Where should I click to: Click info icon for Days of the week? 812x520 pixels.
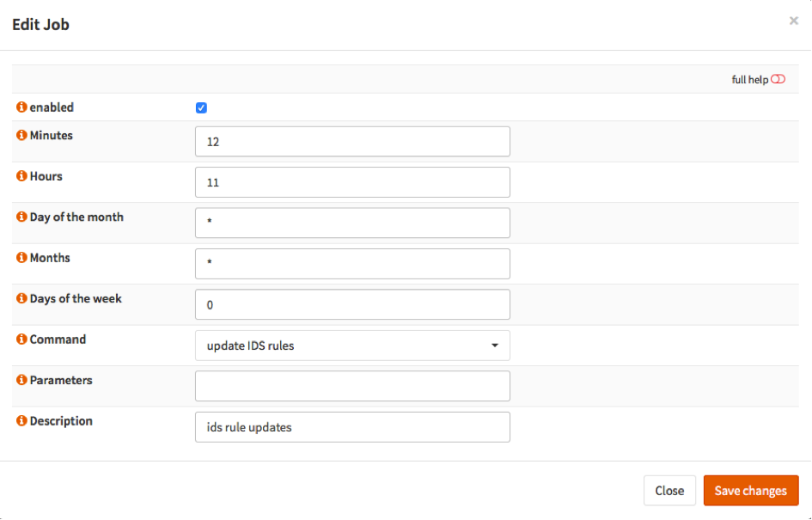(x=22, y=299)
